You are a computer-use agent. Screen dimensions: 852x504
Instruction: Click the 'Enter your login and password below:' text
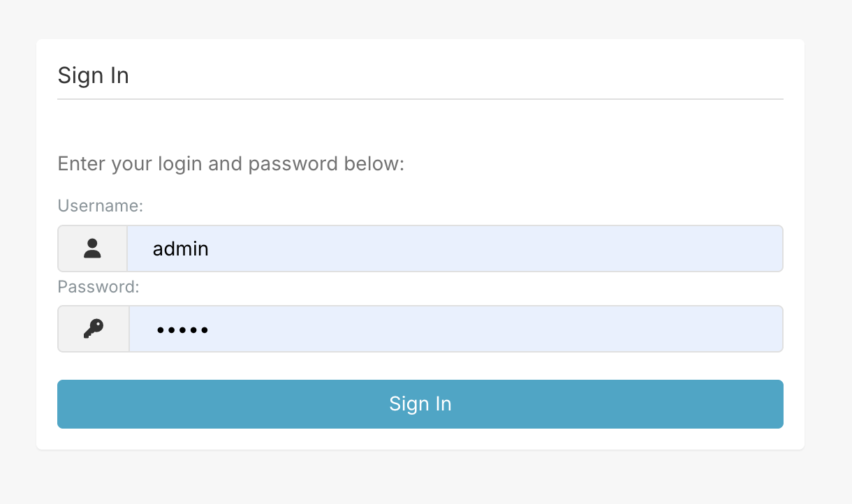(x=230, y=163)
